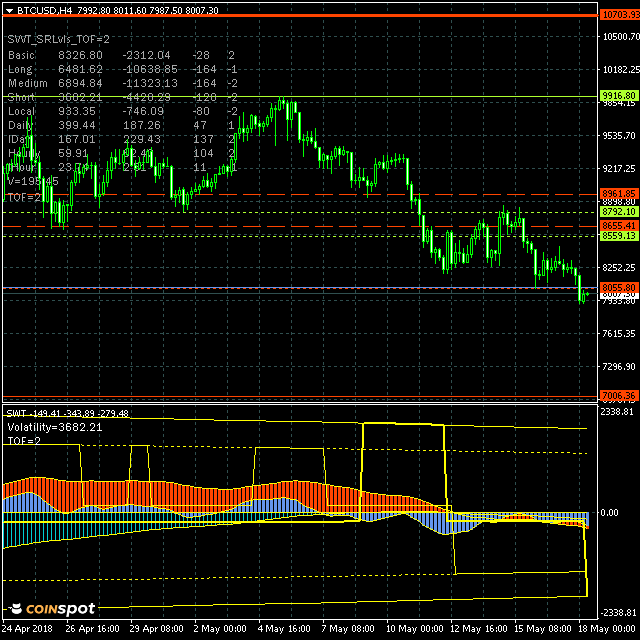Click the 0.00 level on oscillator scale
640x640 pixels.
(609, 513)
